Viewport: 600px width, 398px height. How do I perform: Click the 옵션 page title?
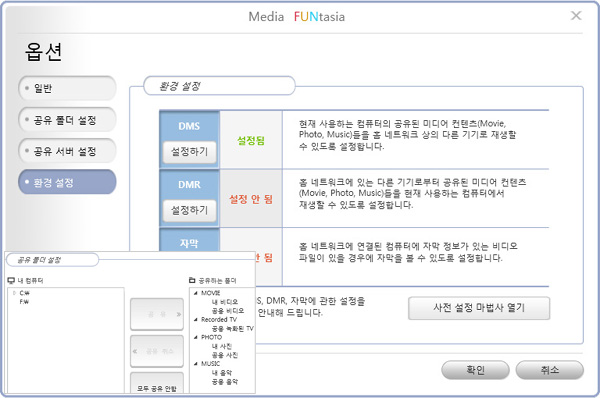(x=43, y=52)
